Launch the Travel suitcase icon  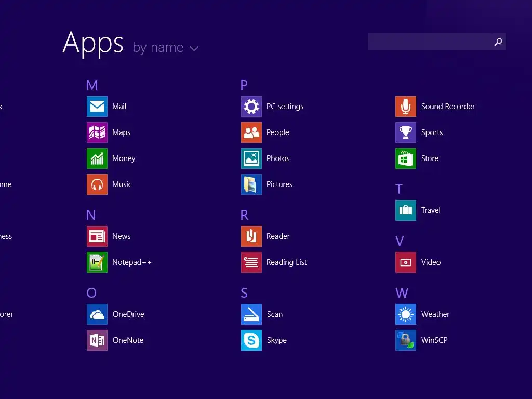click(x=406, y=210)
